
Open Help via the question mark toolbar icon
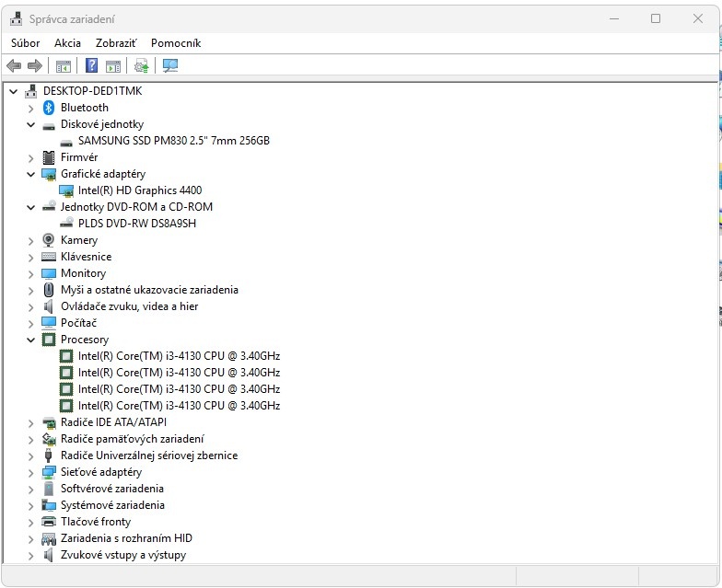point(91,66)
